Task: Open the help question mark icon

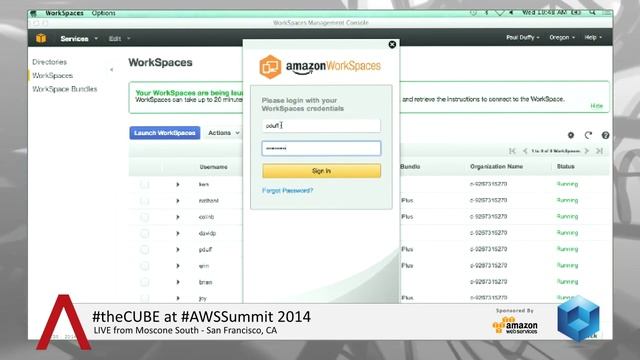Action: [605, 135]
